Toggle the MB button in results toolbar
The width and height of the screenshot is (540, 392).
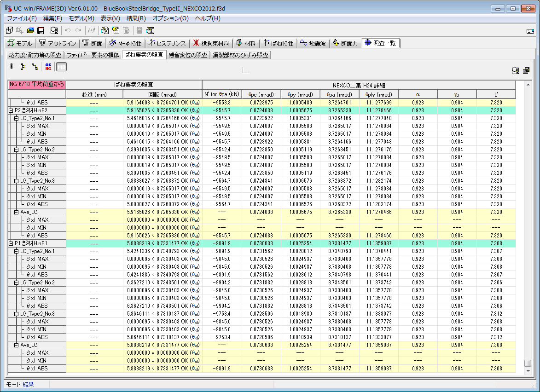pyautogui.click(x=61, y=67)
